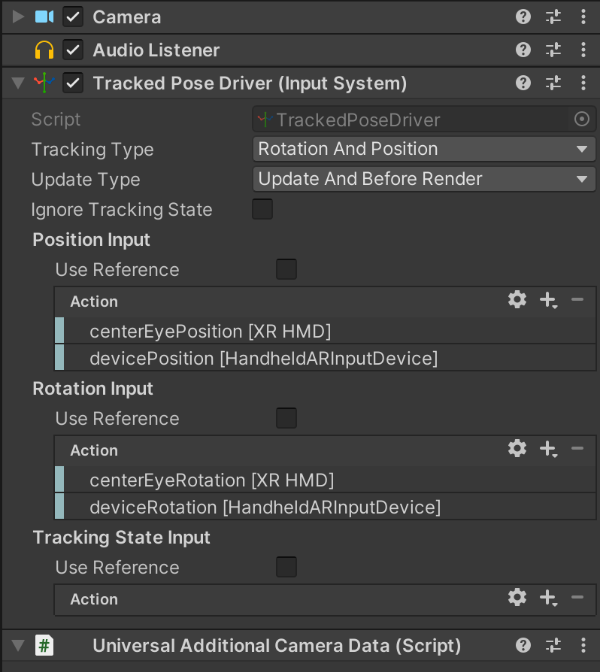Open Audio Listener three-dot menu

[583, 50]
